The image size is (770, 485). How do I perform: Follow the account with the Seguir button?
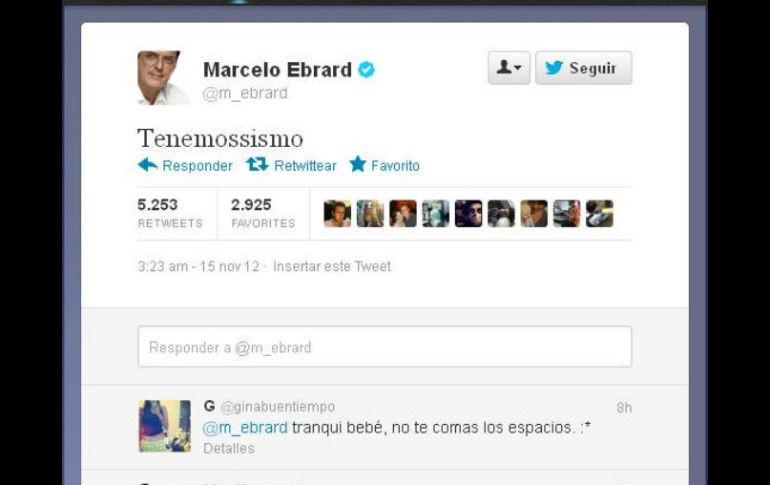[x=583, y=68]
